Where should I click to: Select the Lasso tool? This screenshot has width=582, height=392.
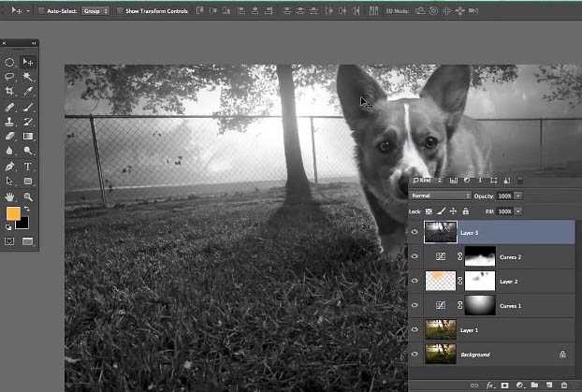coord(10,77)
